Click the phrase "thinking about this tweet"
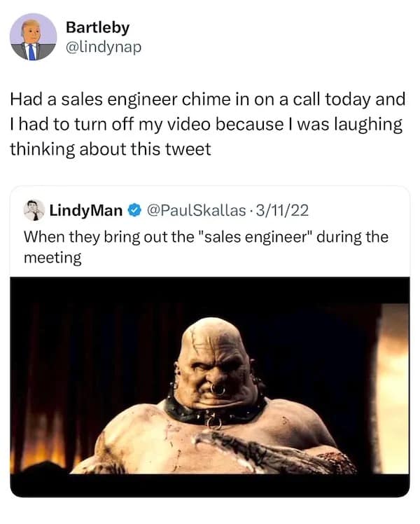Viewport: 420px width, 524px height. coord(110,149)
